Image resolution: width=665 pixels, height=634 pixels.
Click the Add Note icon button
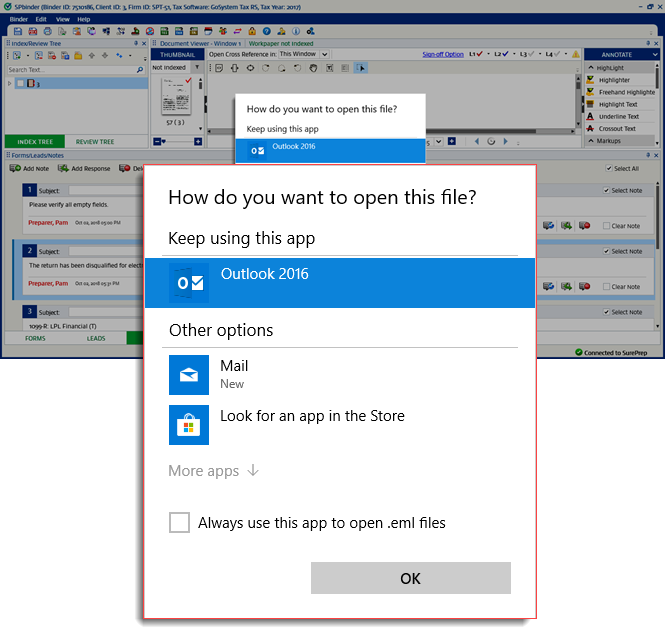coord(29,168)
